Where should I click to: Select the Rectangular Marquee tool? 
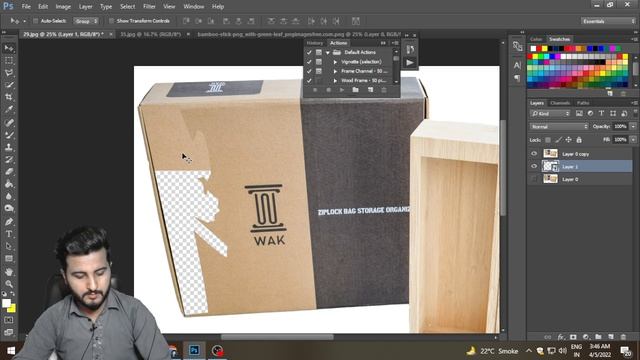tap(9, 60)
